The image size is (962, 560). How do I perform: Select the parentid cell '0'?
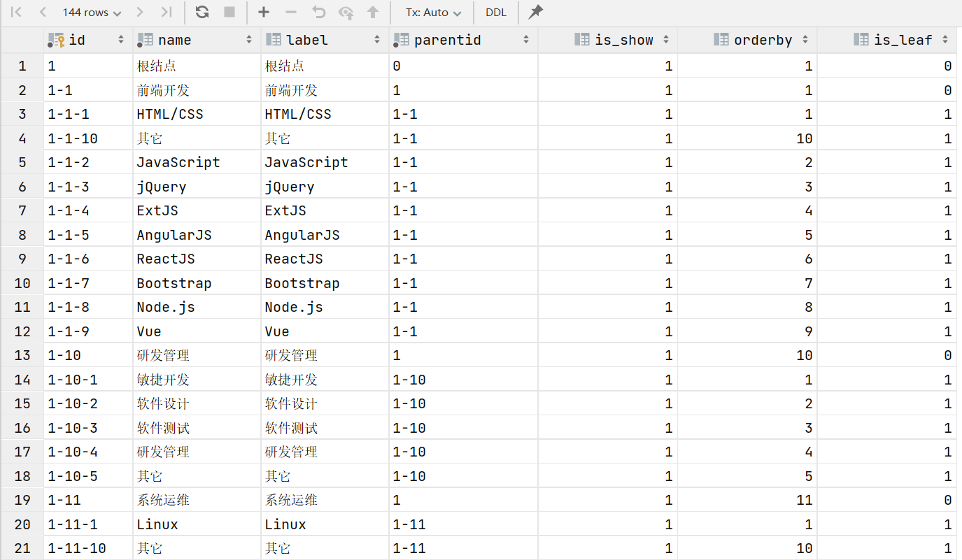pos(463,66)
